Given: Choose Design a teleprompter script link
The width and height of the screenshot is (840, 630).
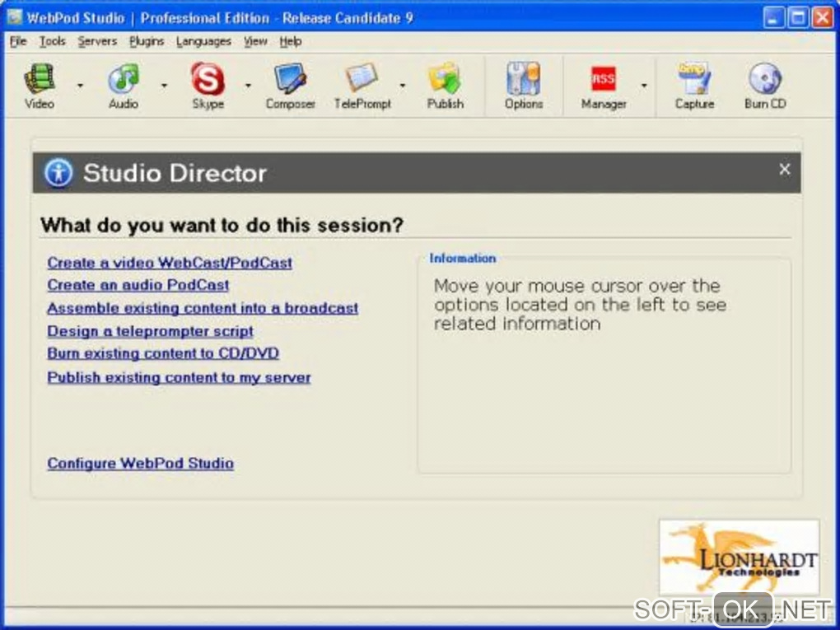Looking at the screenshot, I should coord(150,331).
